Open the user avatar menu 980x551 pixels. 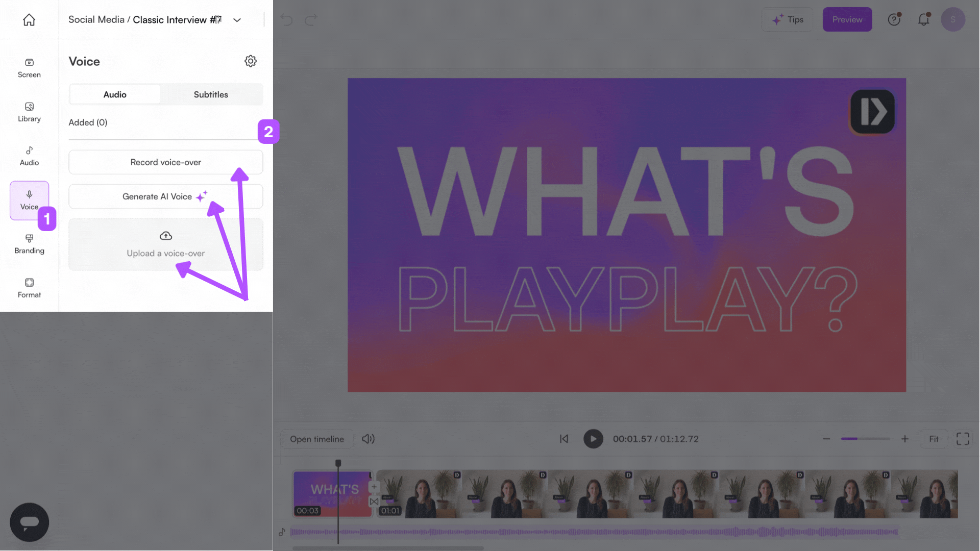point(953,19)
